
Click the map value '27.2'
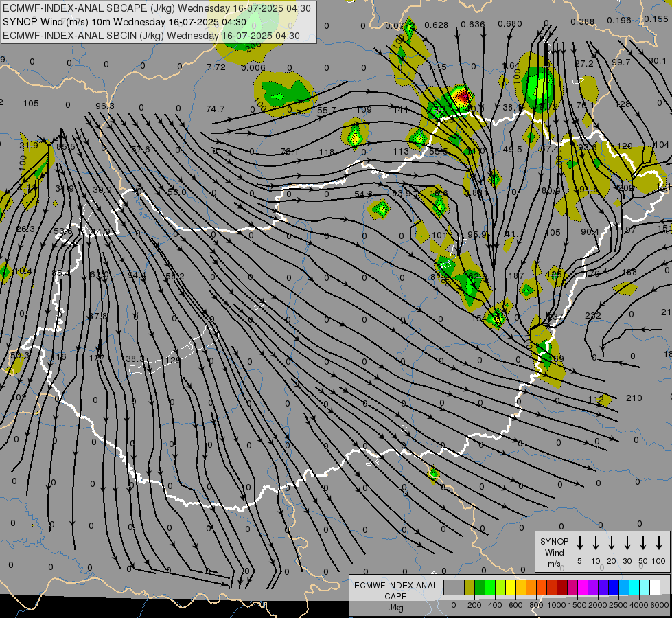point(584,63)
